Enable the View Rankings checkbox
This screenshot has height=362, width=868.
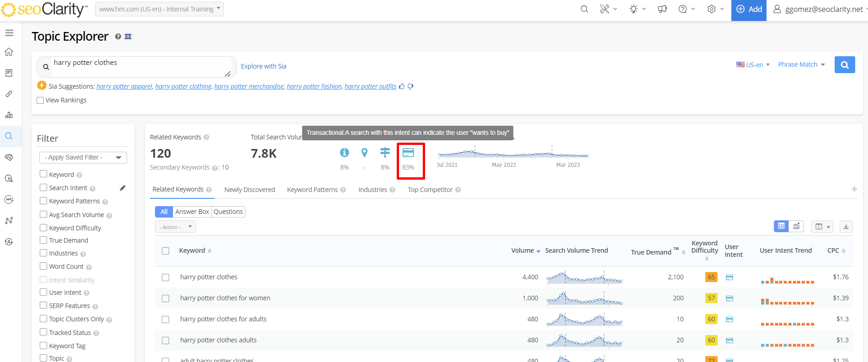(x=41, y=100)
